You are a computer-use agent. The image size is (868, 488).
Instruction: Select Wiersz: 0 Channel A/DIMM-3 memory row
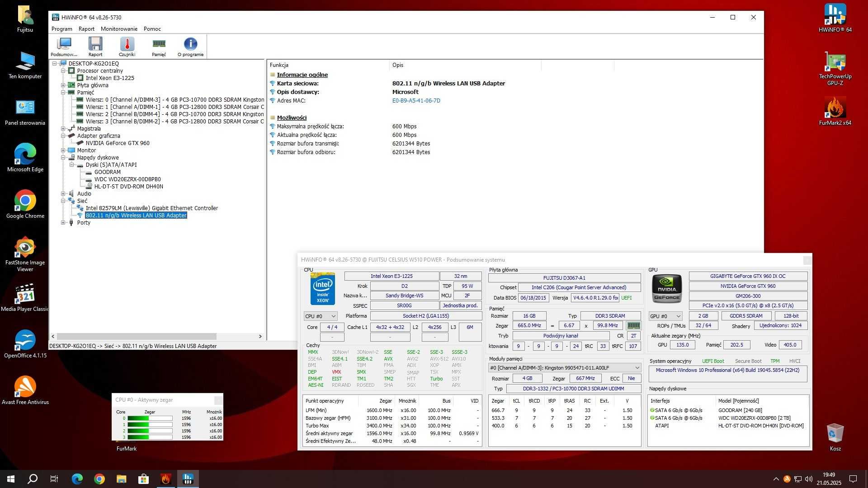pyautogui.click(x=175, y=100)
